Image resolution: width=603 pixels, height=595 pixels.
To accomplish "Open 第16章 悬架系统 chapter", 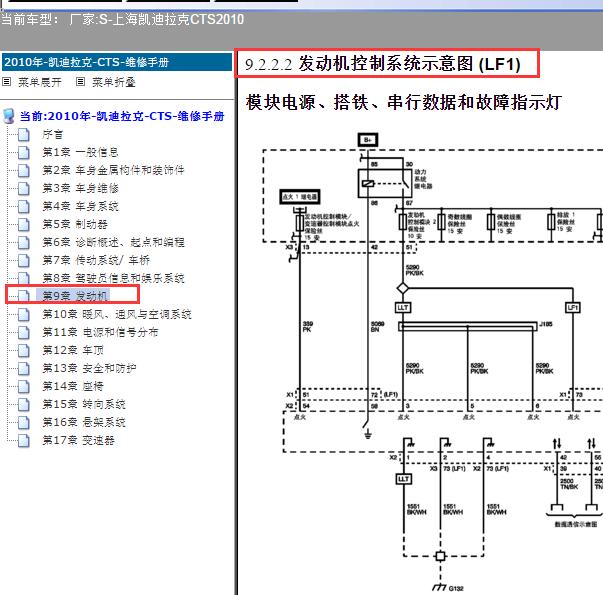I will [x=84, y=422].
